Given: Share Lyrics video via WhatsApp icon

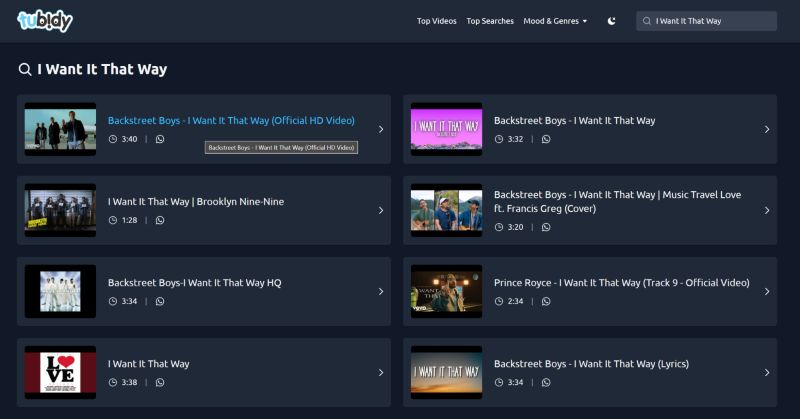Looking at the screenshot, I should (x=546, y=382).
